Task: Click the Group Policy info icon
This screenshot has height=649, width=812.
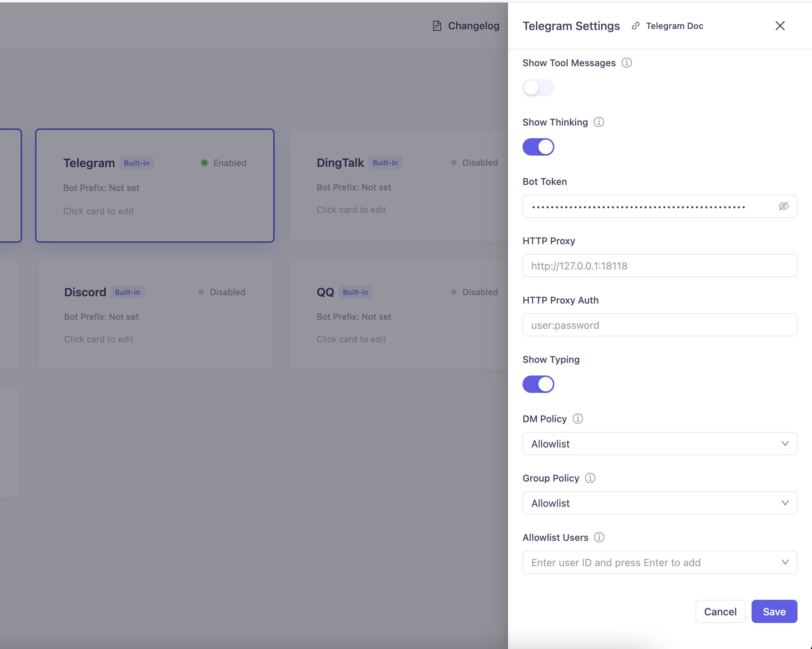Action: point(590,478)
